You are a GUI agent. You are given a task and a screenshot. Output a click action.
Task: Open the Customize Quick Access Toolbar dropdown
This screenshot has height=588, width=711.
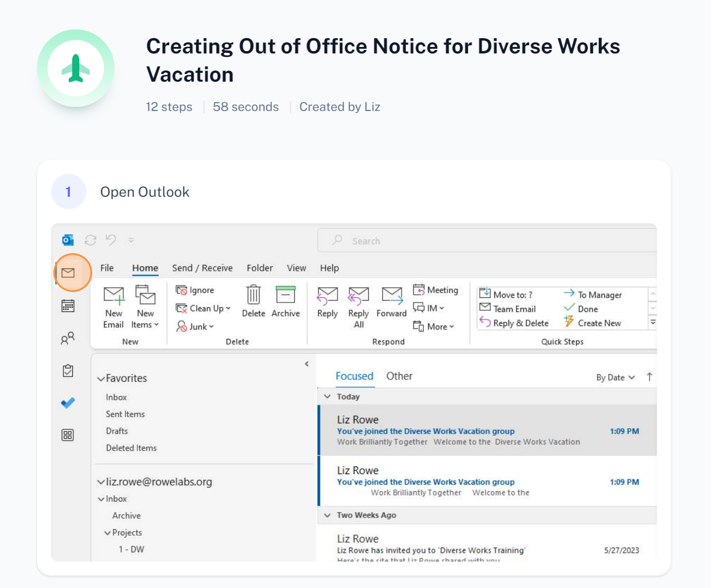coord(131,240)
